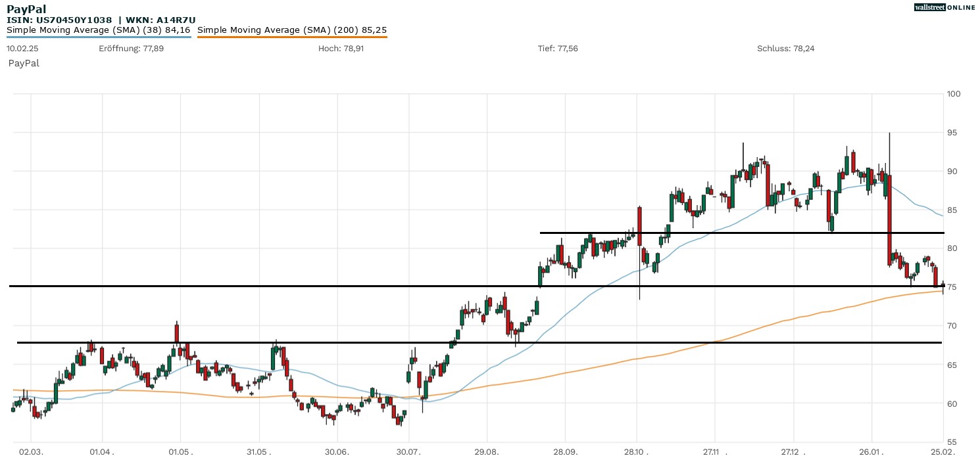Click the wallstreet ONLINE logo
The width and height of the screenshot is (980, 456).
(944, 7)
